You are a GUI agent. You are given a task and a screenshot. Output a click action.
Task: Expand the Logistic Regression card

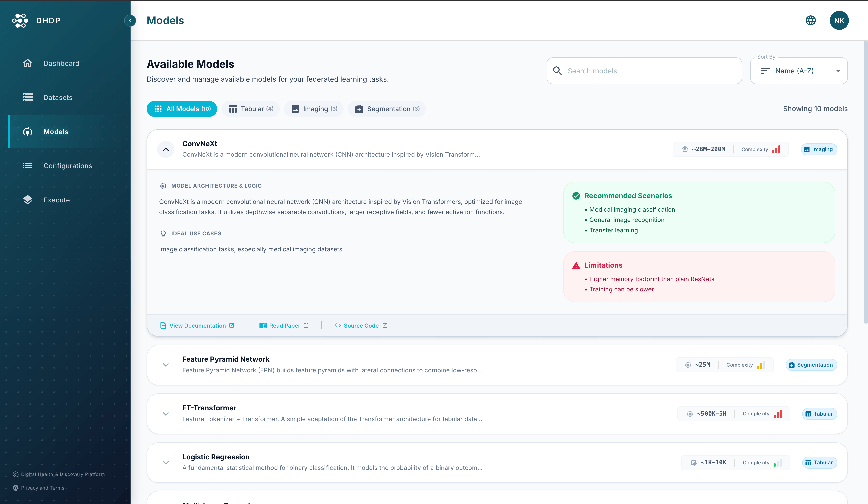point(166,462)
